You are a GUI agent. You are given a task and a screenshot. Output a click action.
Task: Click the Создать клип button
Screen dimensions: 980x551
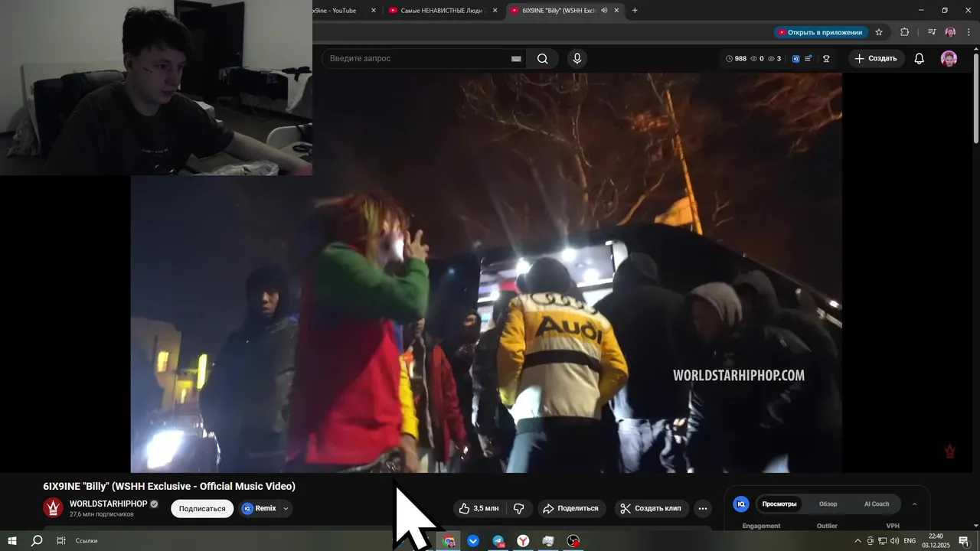[651, 508]
